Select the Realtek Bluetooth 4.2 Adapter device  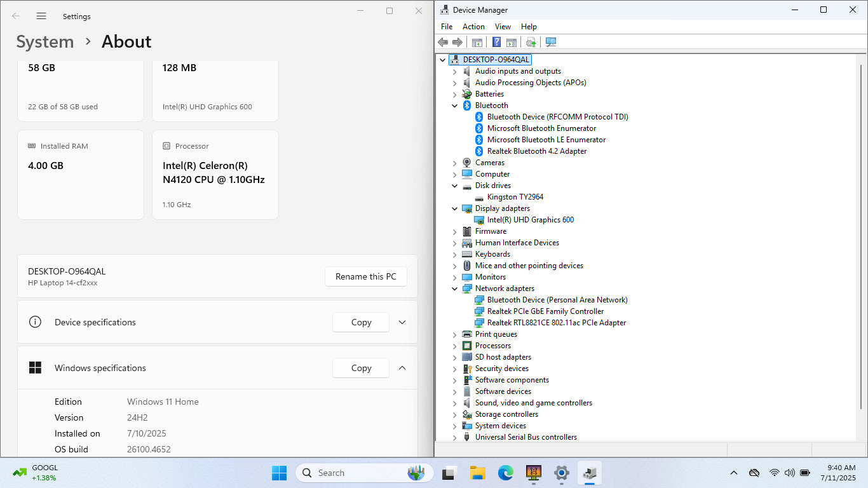tap(536, 151)
